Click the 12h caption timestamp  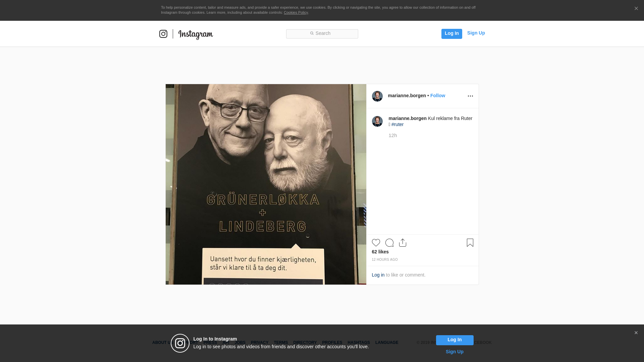click(393, 135)
